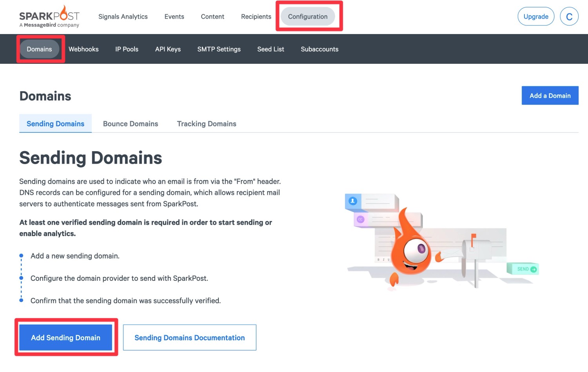Open Sending Domains Documentation link

[x=189, y=338]
